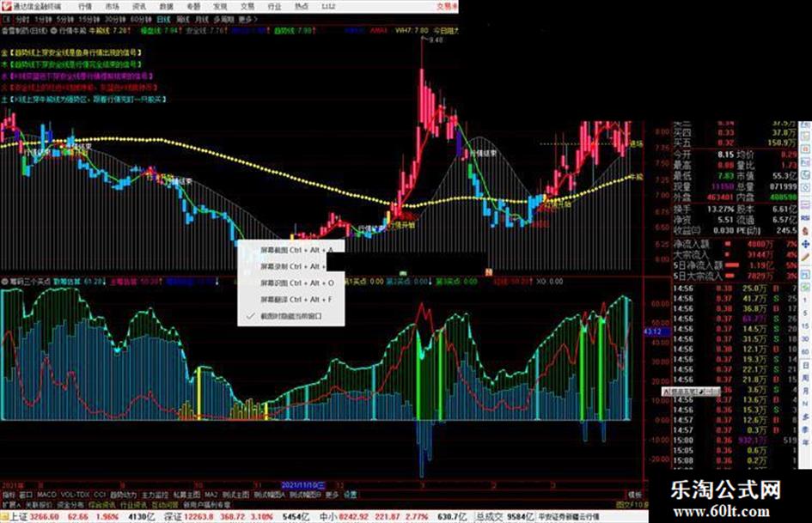Click the 换手 13.27% value

720,210
